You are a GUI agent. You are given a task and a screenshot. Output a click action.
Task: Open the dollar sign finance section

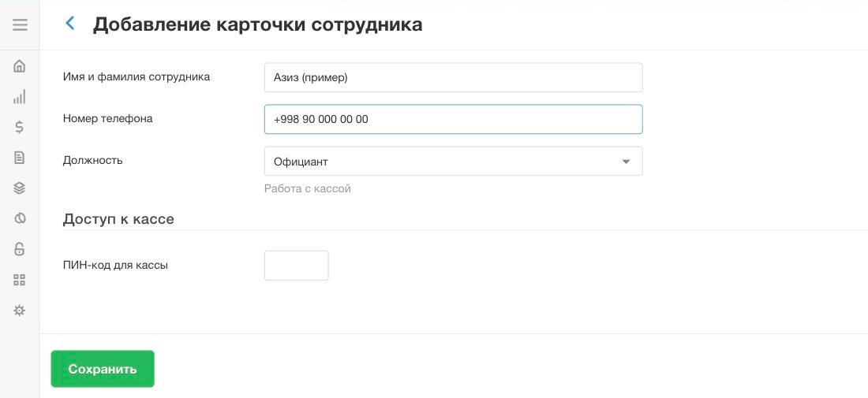point(20,127)
